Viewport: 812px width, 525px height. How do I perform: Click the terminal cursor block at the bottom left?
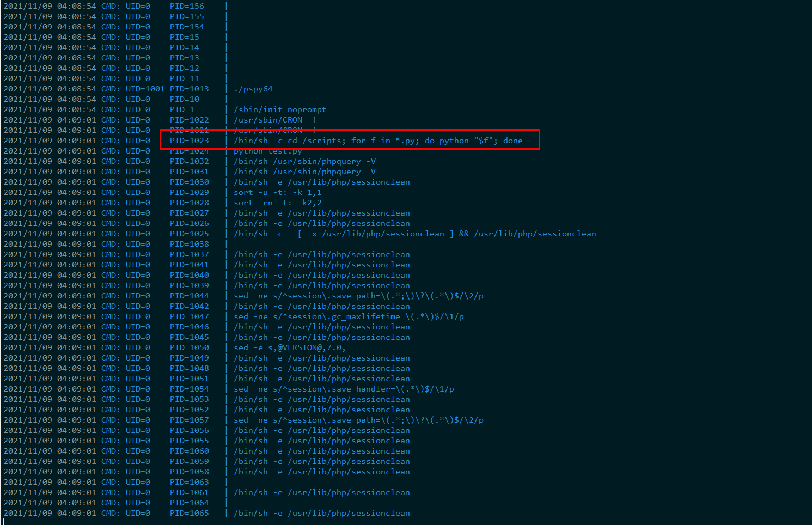[5, 522]
